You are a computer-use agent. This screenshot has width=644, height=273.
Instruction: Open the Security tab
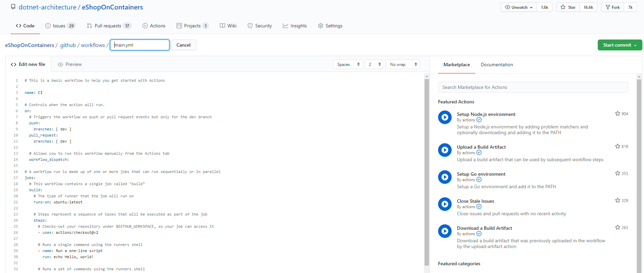tap(260, 26)
